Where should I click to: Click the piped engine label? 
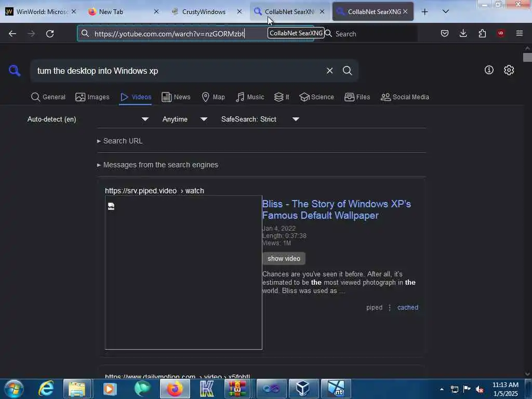point(374,308)
